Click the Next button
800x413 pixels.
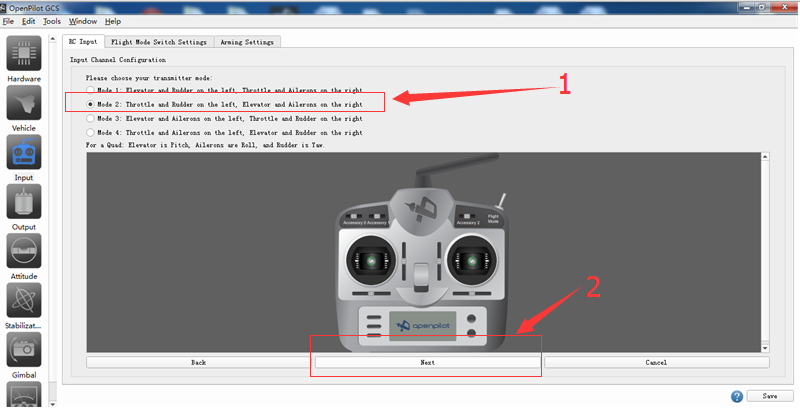pos(428,362)
